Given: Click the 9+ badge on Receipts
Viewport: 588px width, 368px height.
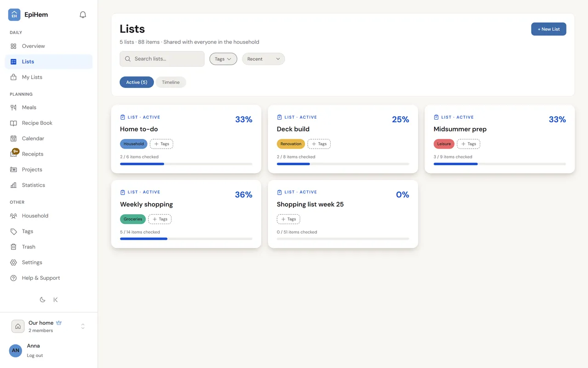Looking at the screenshot, I should 16,151.
